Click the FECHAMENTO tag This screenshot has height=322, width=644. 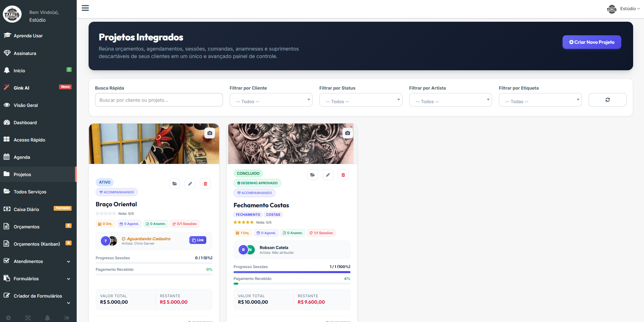tap(248, 214)
